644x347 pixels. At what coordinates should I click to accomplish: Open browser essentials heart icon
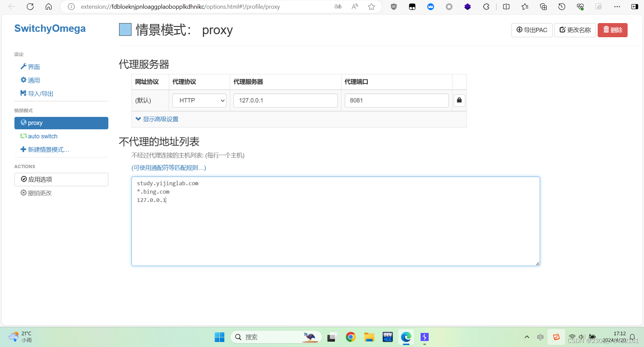tap(580, 7)
